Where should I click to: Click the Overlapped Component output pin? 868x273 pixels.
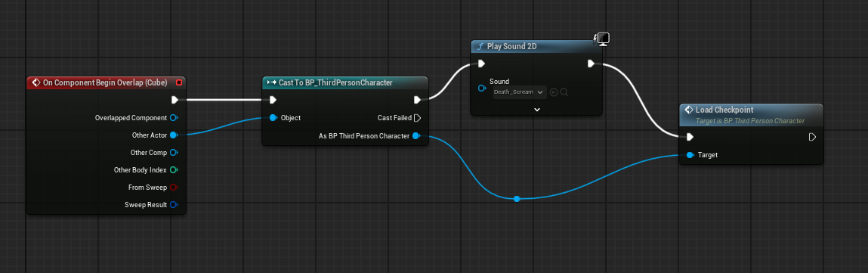(x=174, y=118)
